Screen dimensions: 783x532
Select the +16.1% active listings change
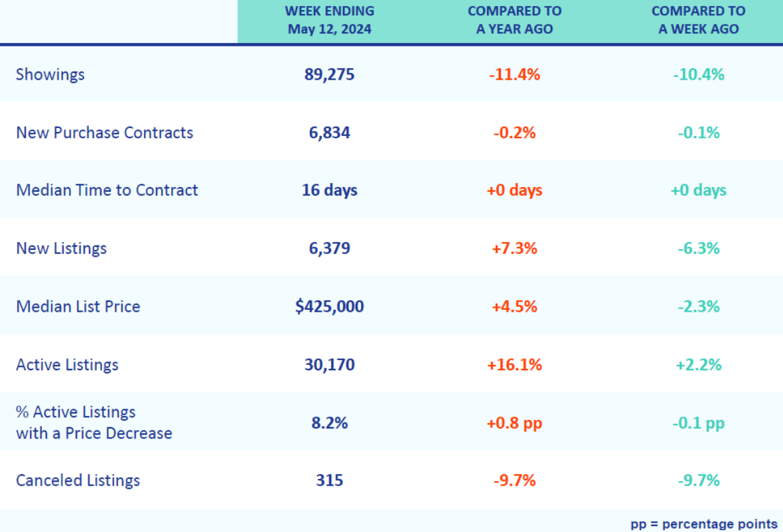point(514,365)
